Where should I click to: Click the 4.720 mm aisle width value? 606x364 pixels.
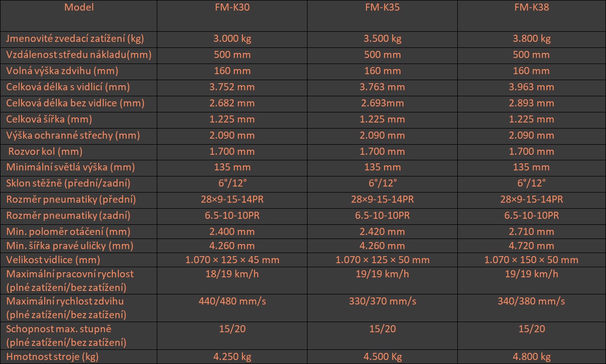[x=531, y=246]
